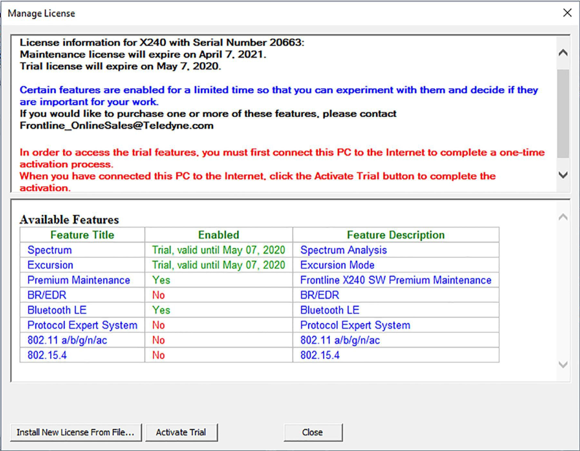Select the 802.15.4 feature title cell
Image resolution: width=580 pixels, height=451 pixels.
coord(82,355)
